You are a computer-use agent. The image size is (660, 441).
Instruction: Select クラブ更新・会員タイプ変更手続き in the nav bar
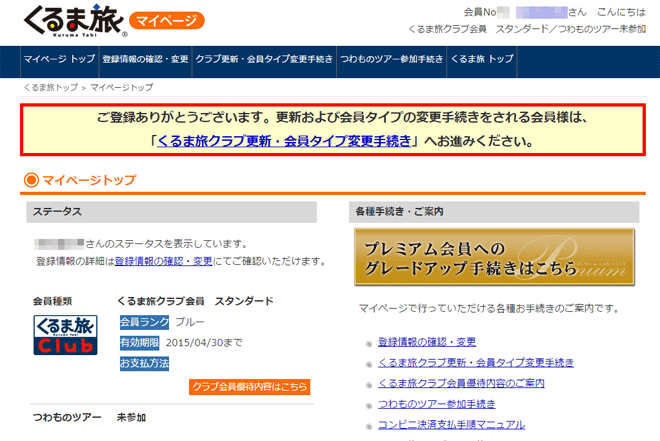point(264,59)
